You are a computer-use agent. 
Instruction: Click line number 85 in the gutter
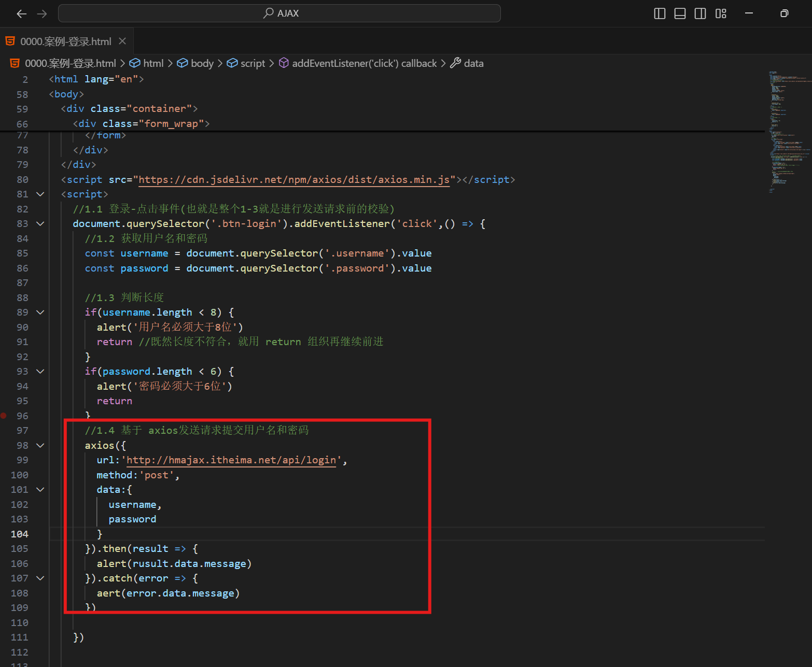[22, 253]
